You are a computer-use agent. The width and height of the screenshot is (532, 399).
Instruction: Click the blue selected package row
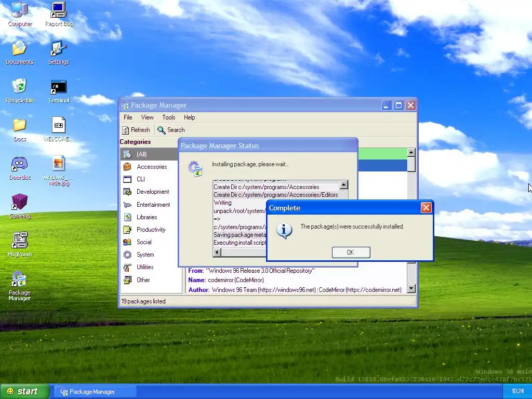(383, 165)
